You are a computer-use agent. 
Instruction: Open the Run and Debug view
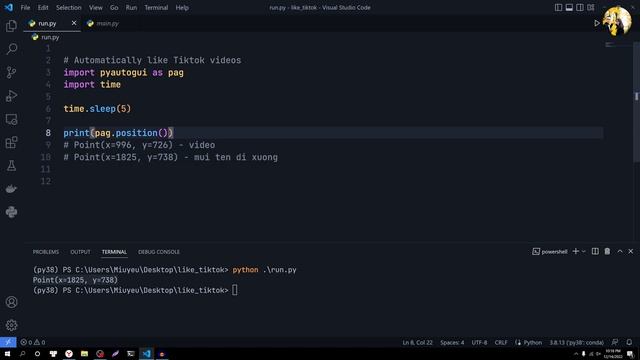tap(11, 96)
